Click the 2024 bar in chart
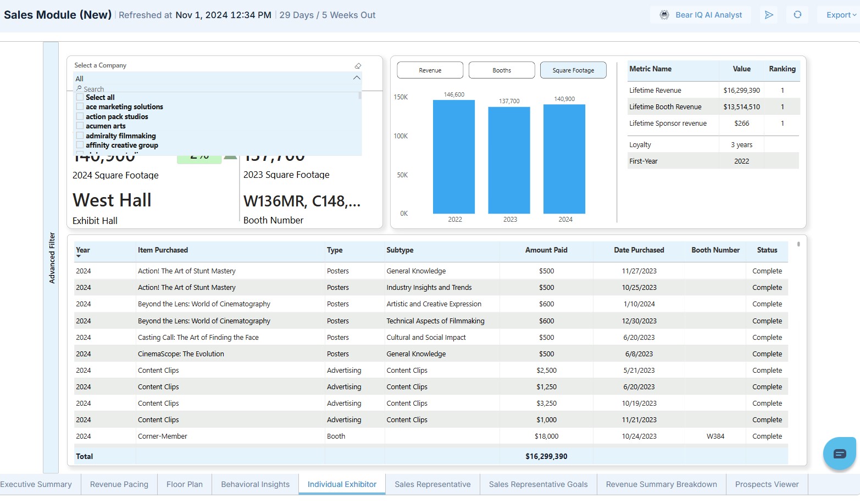This screenshot has width=860, height=504. point(564,159)
